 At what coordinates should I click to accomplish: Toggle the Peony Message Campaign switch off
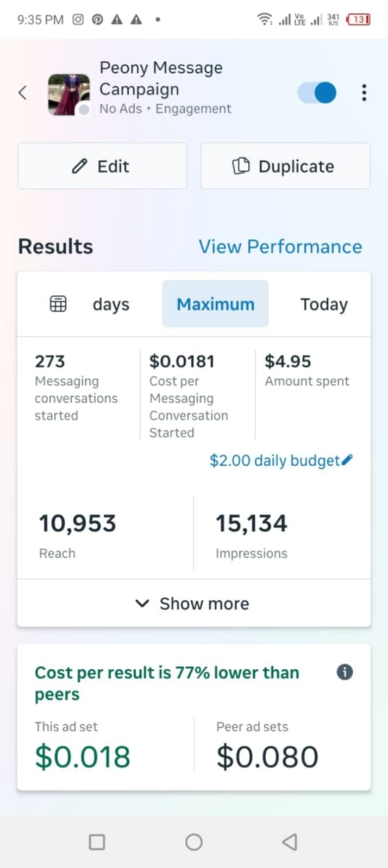point(317,92)
